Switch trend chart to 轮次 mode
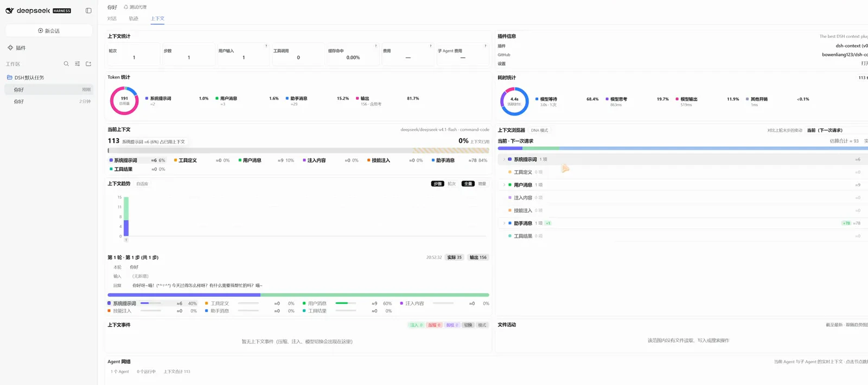Image resolution: width=868 pixels, height=385 pixels. pos(451,184)
